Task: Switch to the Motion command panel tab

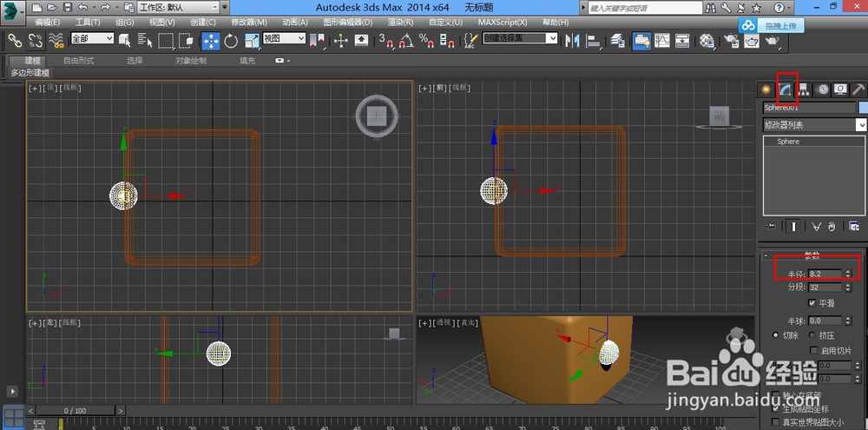Action: coord(822,89)
